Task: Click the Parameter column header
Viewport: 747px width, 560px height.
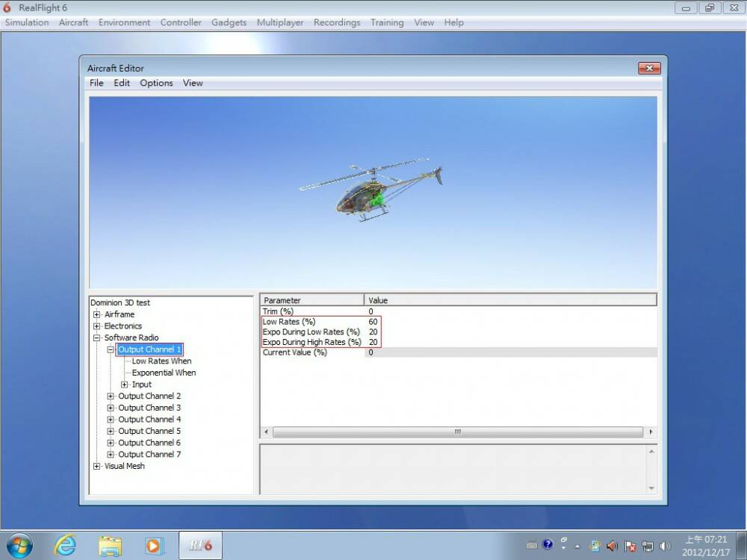Action: [312, 300]
